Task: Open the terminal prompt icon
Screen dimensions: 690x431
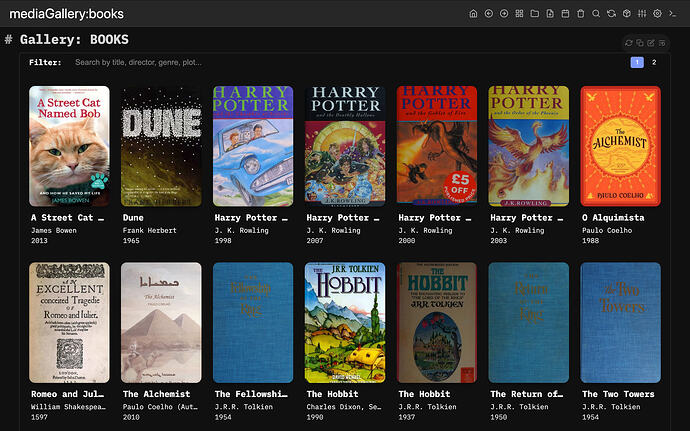Action: 673,14
